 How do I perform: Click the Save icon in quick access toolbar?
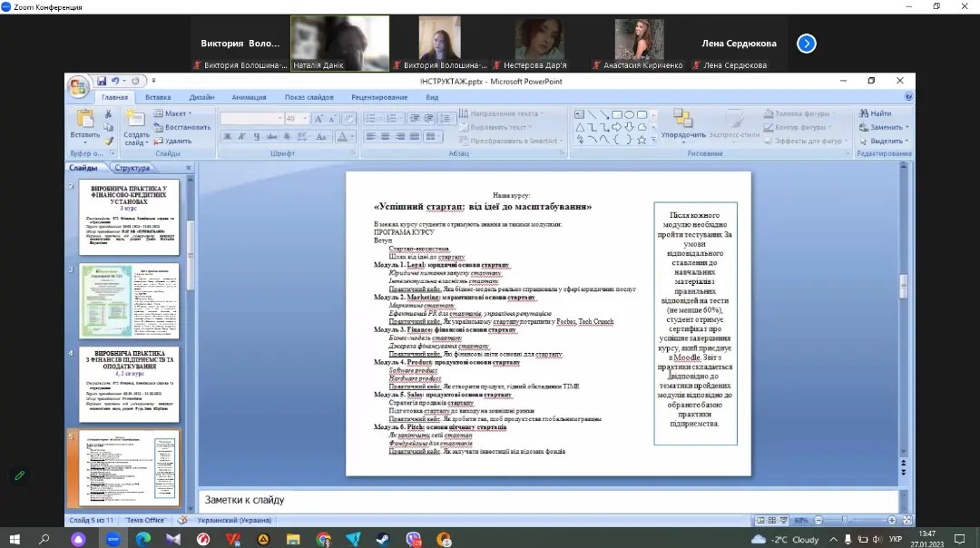click(102, 82)
